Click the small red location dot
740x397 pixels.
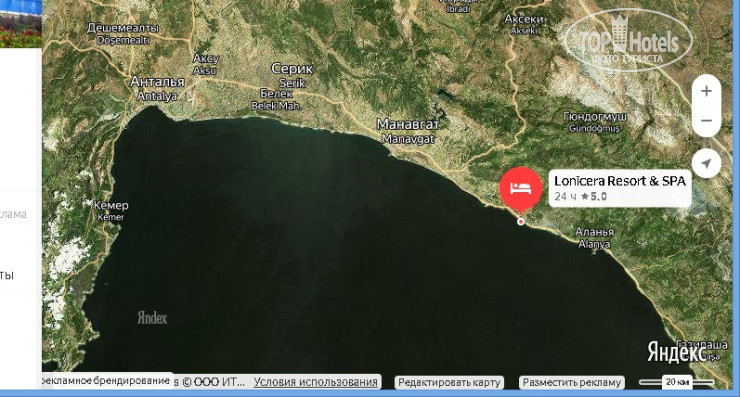[x=521, y=221]
